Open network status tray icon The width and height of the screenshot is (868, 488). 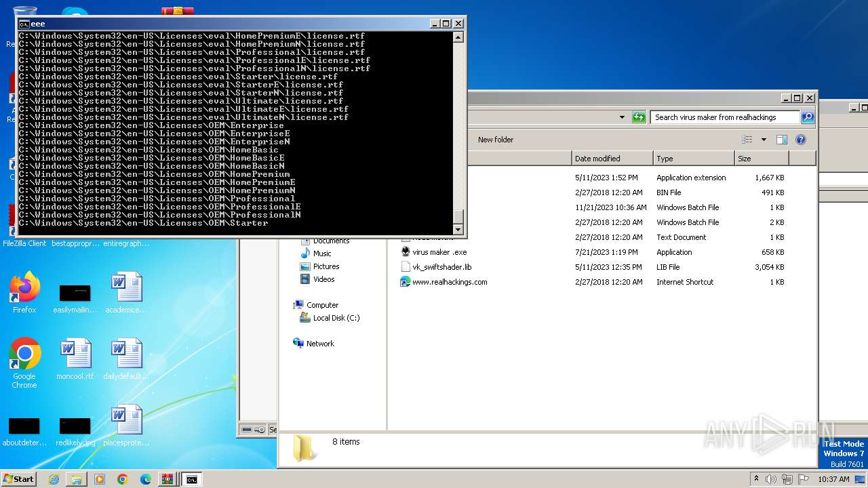(787, 479)
